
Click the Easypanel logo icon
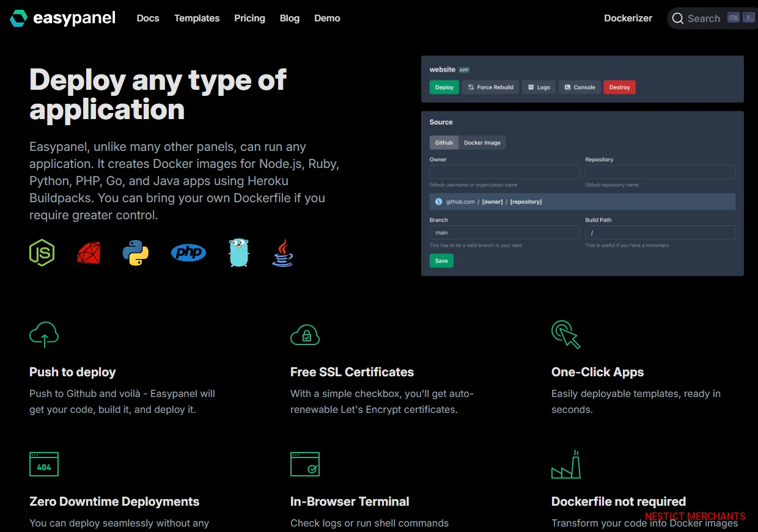(x=18, y=18)
